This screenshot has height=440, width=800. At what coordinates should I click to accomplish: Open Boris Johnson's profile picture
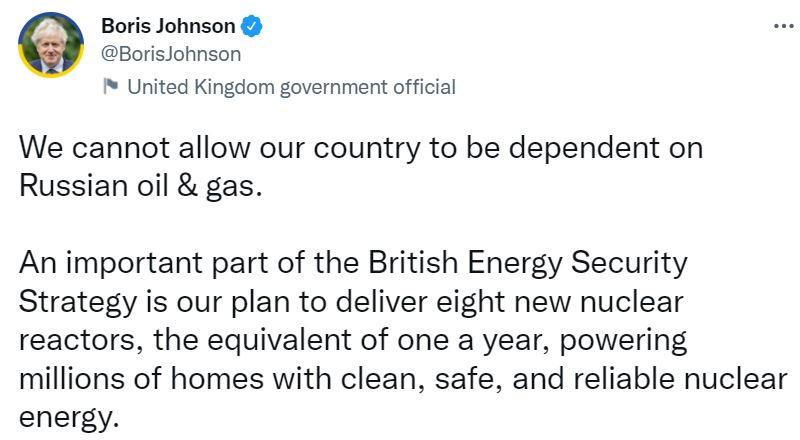point(50,44)
